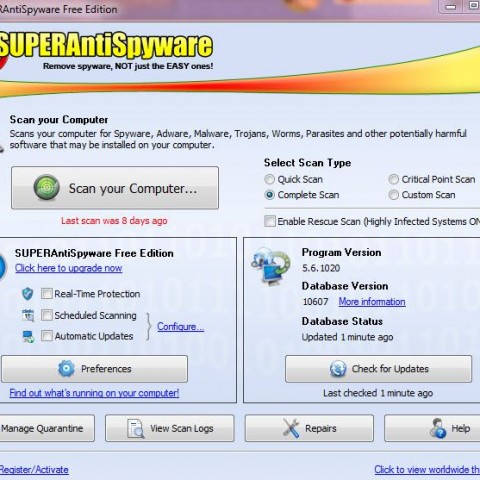Screen dimensions: 480x480
Task: Select the Quick Scan radio button
Action: pos(269,179)
